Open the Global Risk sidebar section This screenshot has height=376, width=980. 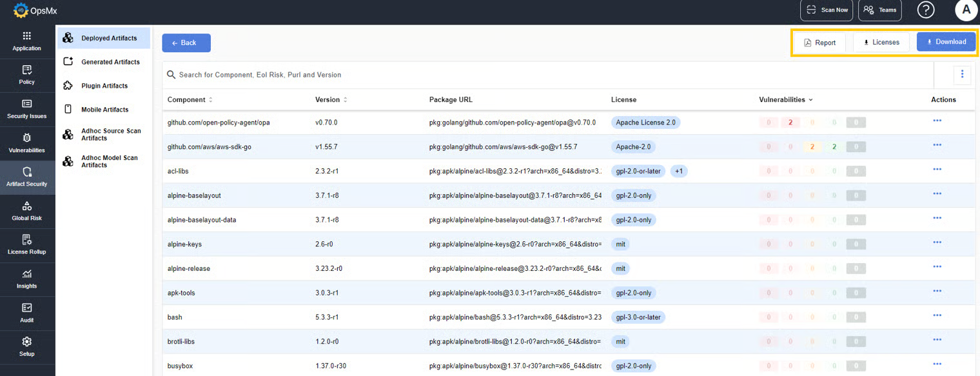tap(27, 211)
